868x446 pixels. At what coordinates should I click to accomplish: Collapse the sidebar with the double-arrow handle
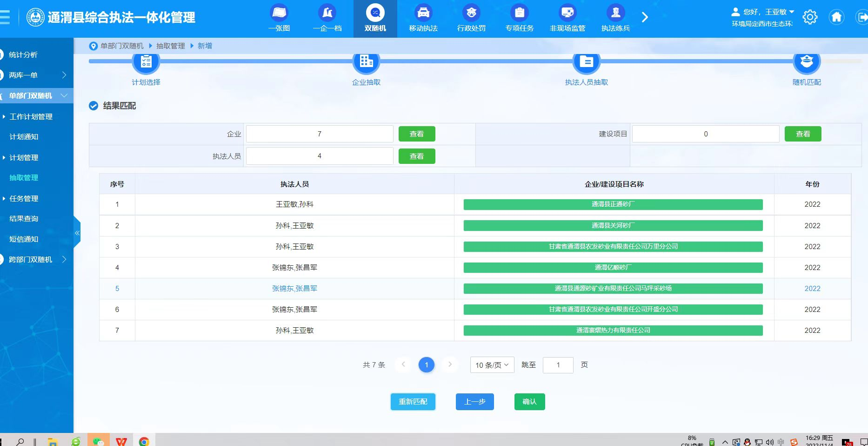77,233
